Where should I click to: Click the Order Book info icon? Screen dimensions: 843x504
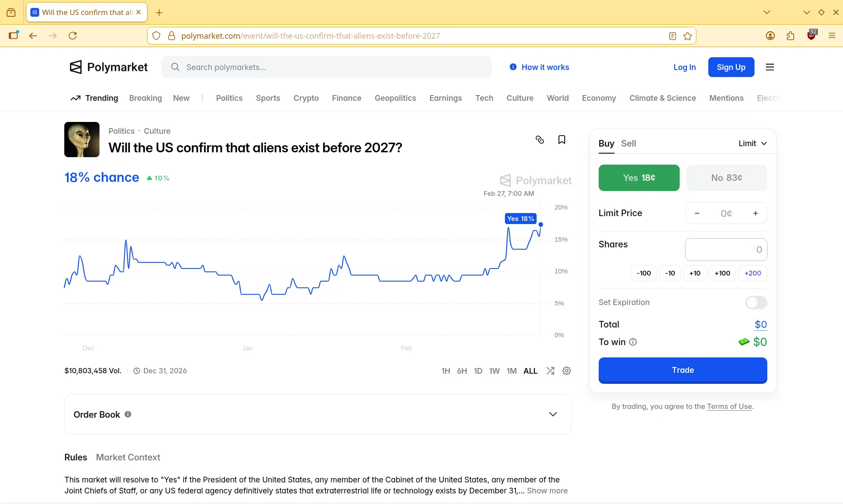tap(128, 414)
